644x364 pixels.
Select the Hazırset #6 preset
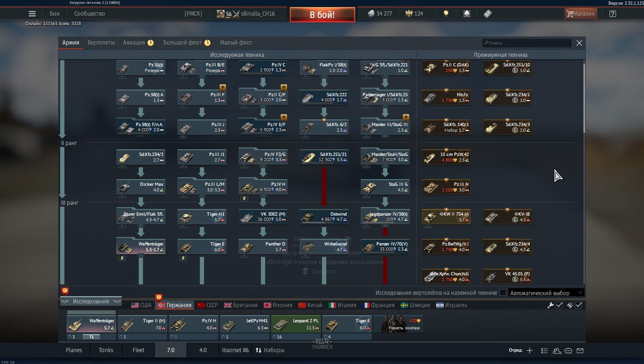235,350
